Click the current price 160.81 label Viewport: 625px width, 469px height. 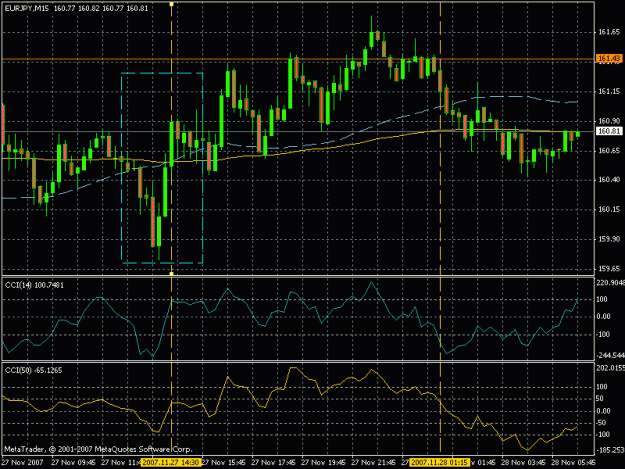(609, 131)
